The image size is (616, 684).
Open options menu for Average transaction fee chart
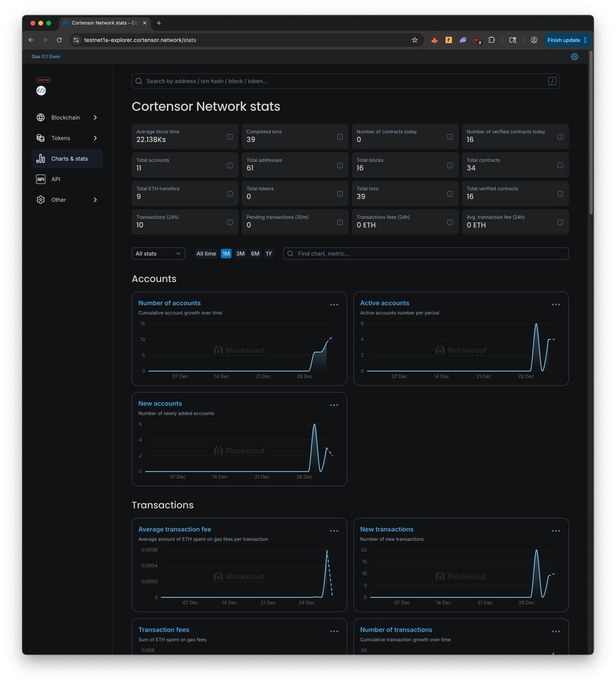point(334,531)
